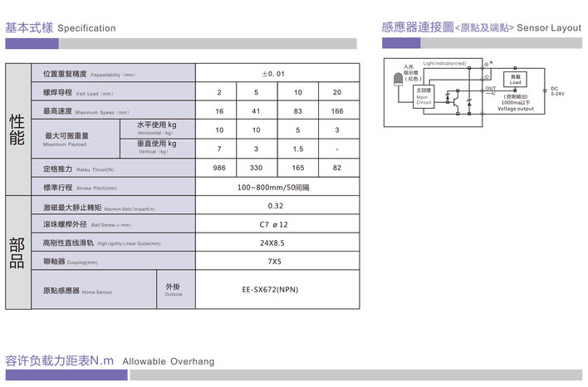This screenshot has height=387, width=588.
Task: Click the red indicator lamp symbol in the diagram
Action: click(x=399, y=79)
